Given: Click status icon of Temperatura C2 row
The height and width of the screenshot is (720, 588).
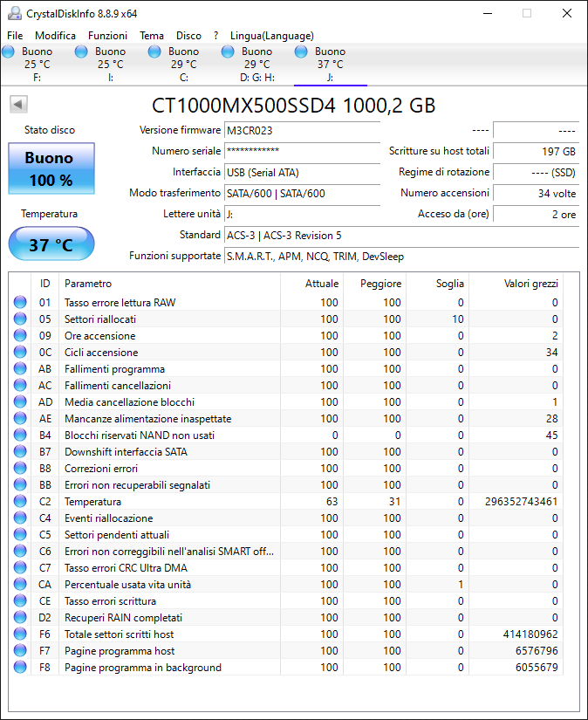Looking at the screenshot, I should click(20, 501).
